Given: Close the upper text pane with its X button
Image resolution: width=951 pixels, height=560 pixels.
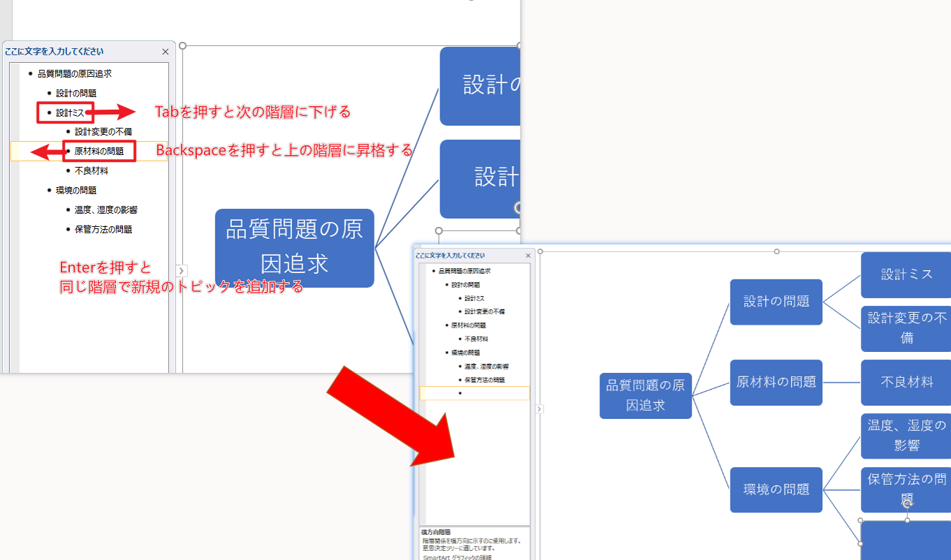Looking at the screenshot, I should click(165, 52).
